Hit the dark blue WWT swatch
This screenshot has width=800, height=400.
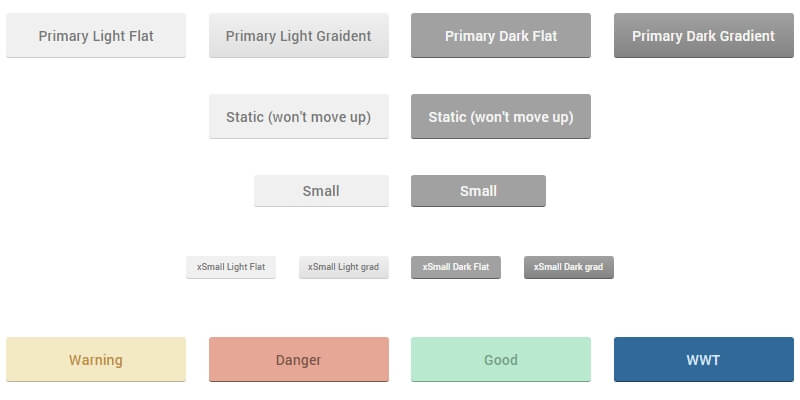click(x=703, y=360)
